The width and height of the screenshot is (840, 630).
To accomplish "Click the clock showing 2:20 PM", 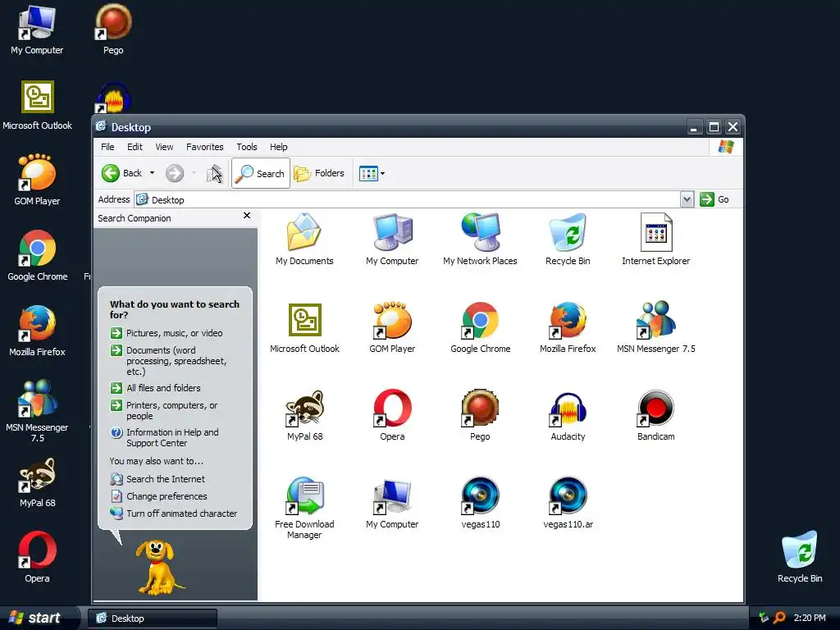I will point(810,618).
